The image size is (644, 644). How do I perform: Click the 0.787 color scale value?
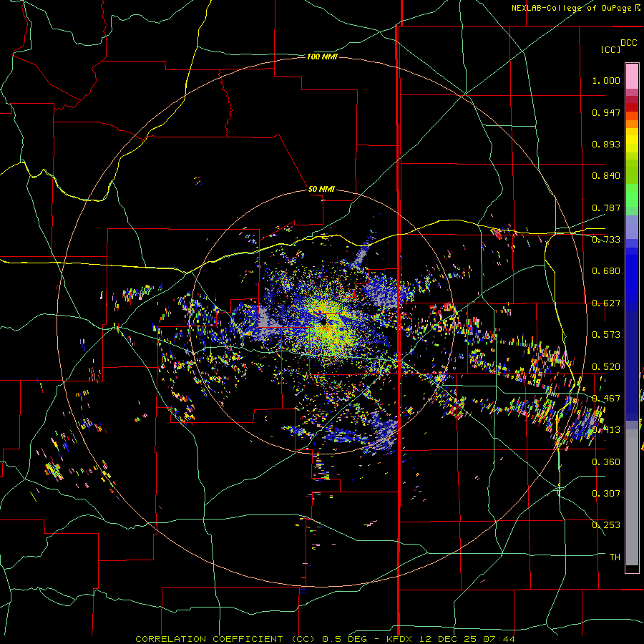pyautogui.click(x=606, y=208)
